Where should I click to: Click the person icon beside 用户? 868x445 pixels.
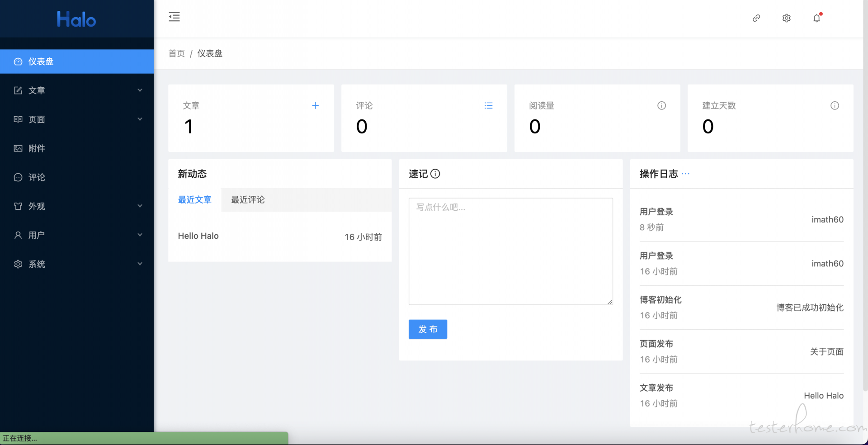18,235
